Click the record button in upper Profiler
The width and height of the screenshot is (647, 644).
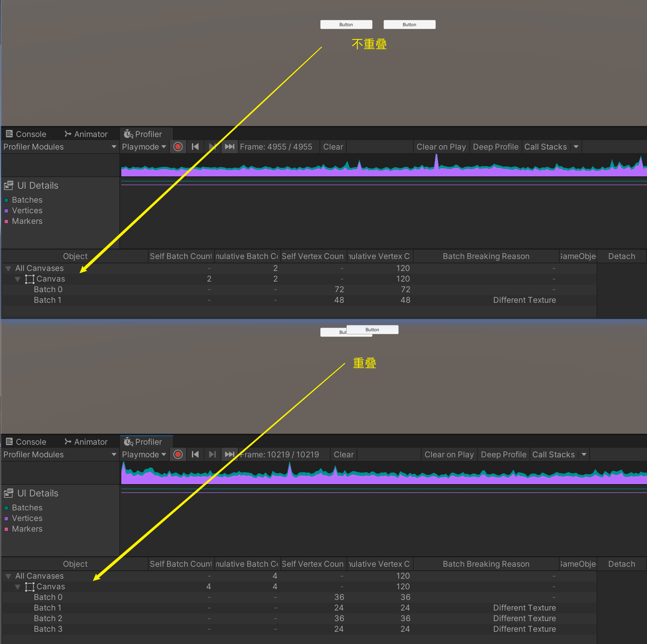(178, 147)
